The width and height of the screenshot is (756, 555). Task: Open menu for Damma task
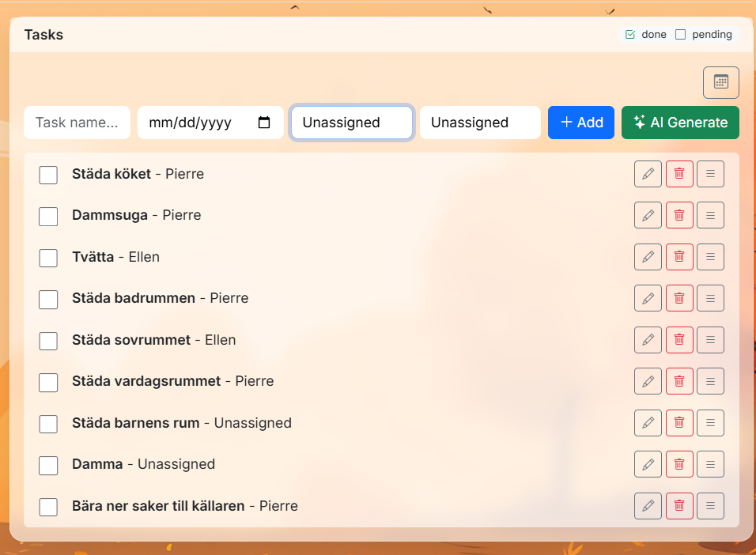coord(710,464)
